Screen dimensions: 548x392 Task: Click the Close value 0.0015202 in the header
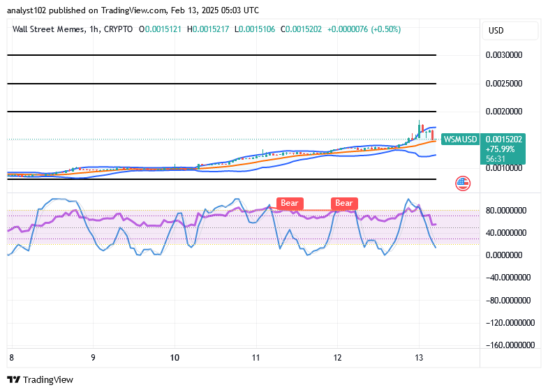pos(304,29)
